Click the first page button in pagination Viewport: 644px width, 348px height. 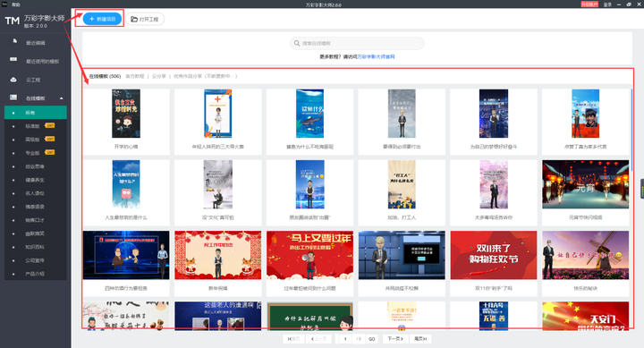tap(293, 339)
